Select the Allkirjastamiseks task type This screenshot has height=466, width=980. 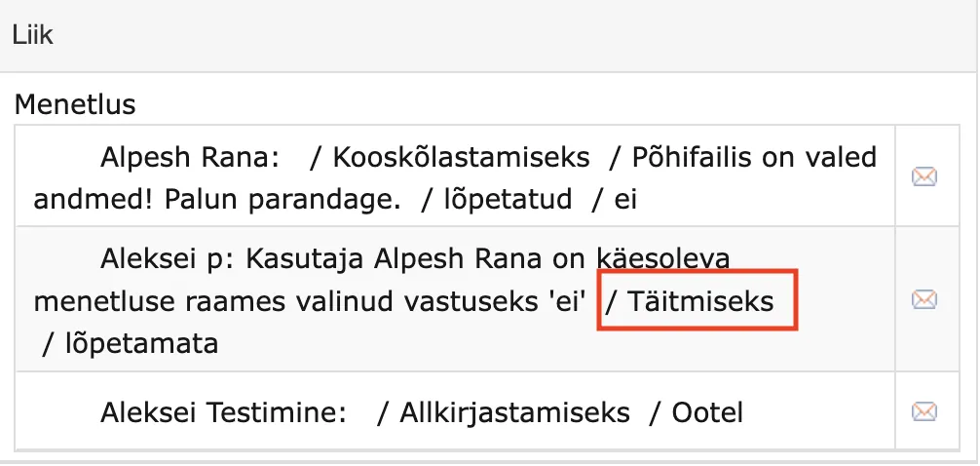tap(514, 412)
